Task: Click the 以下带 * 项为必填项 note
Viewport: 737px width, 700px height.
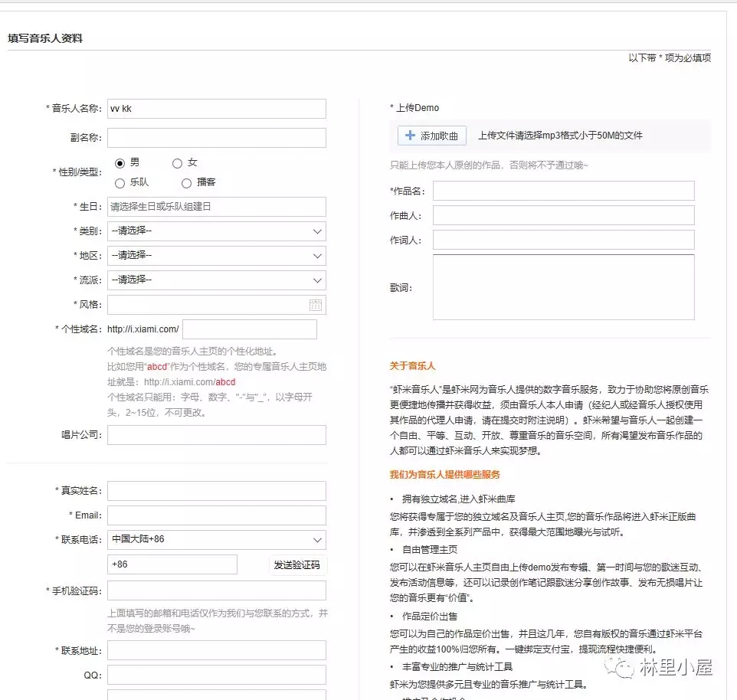Action: click(670, 57)
